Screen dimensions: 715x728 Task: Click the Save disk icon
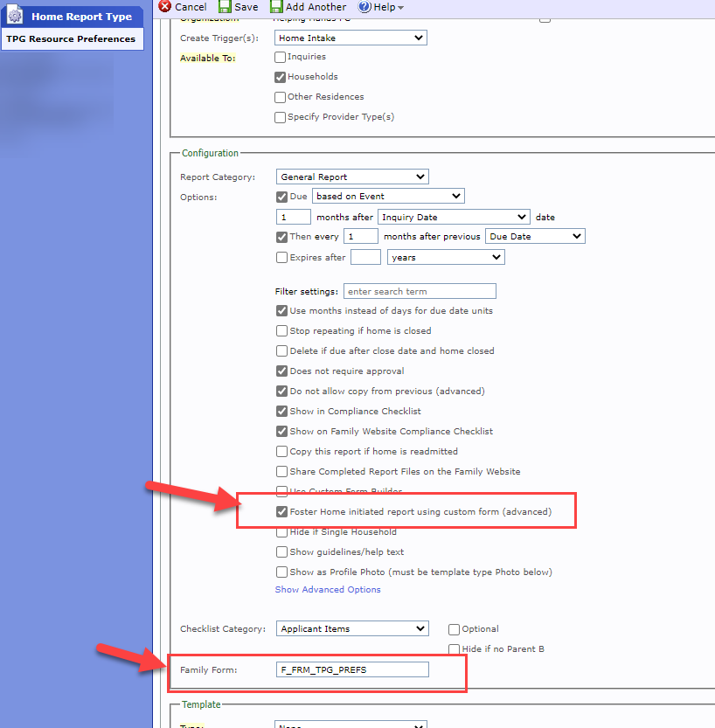tap(225, 6)
